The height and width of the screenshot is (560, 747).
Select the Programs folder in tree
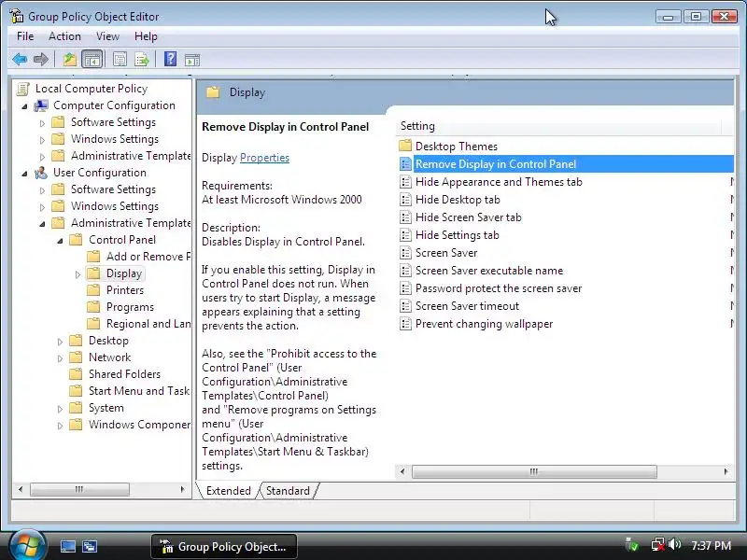(130, 307)
